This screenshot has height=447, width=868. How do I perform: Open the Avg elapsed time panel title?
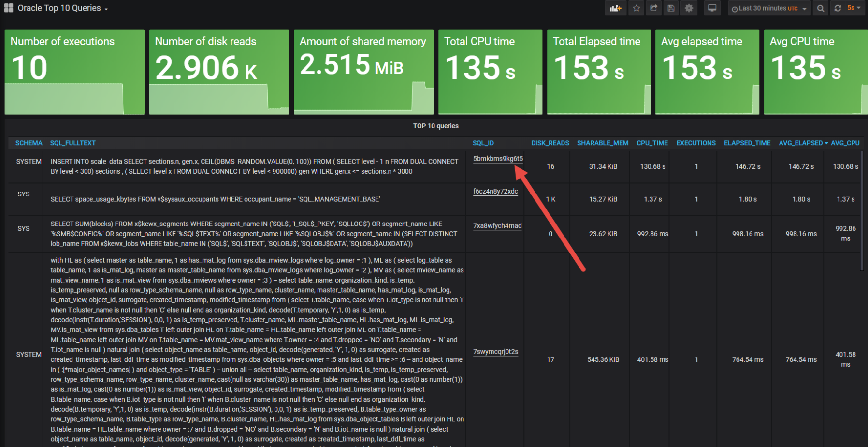coord(702,42)
